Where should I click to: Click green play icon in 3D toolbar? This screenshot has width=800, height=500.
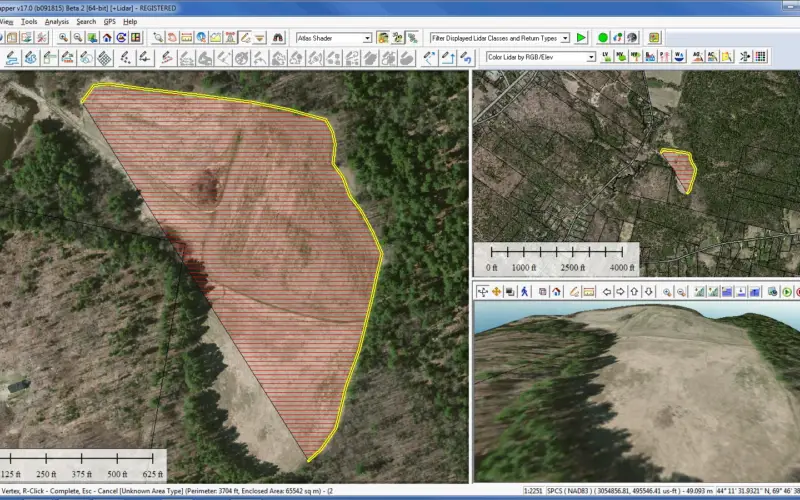[787, 292]
